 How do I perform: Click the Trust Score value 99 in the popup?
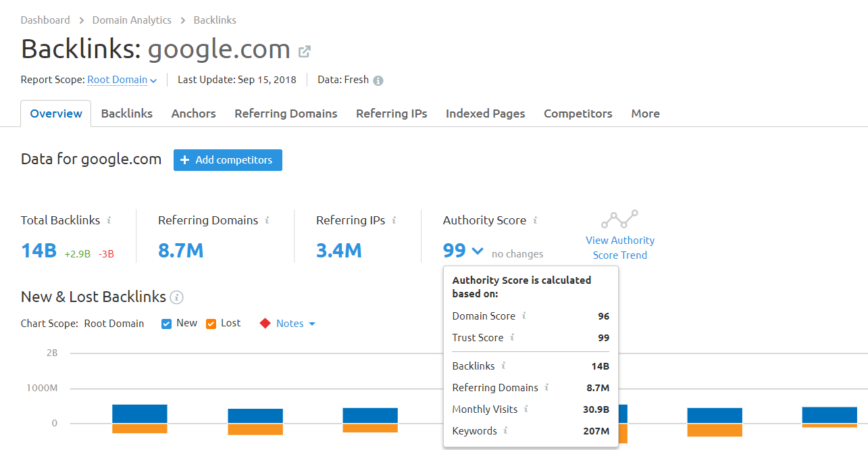pos(604,338)
